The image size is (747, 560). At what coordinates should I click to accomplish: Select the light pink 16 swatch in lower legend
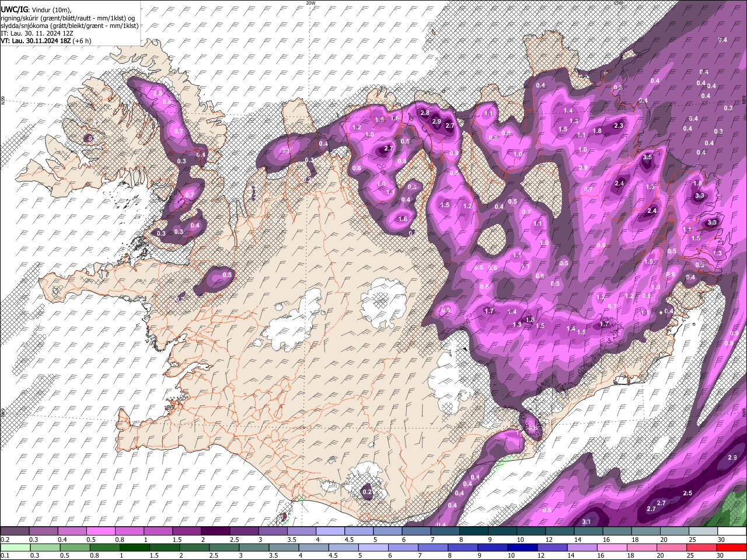(612, 547)
